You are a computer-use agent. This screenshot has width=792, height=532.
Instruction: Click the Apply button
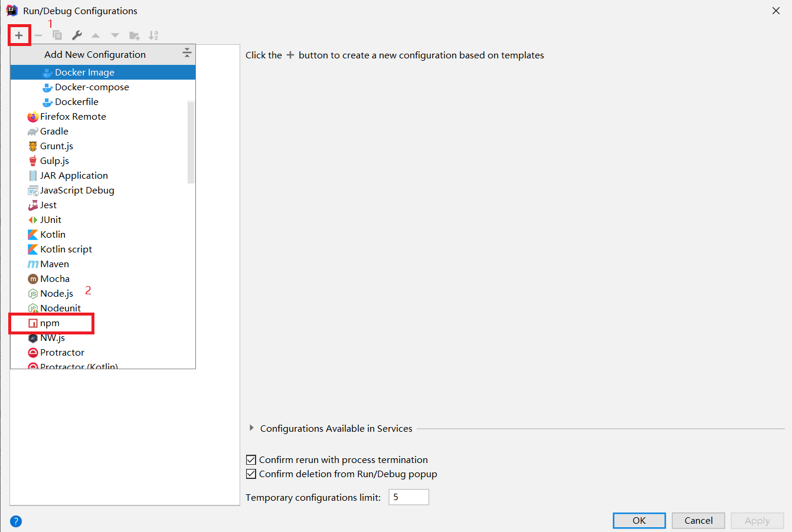click(757, 521)
